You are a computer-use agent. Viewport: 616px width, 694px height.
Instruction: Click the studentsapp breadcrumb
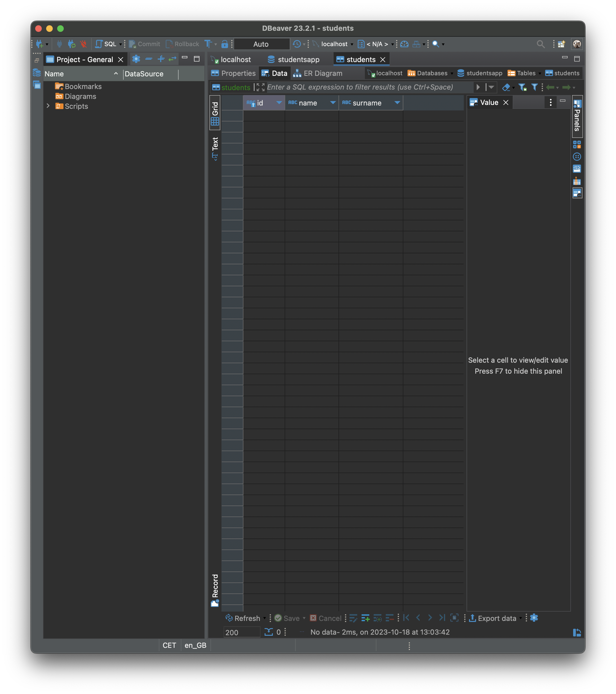[480, 73]
